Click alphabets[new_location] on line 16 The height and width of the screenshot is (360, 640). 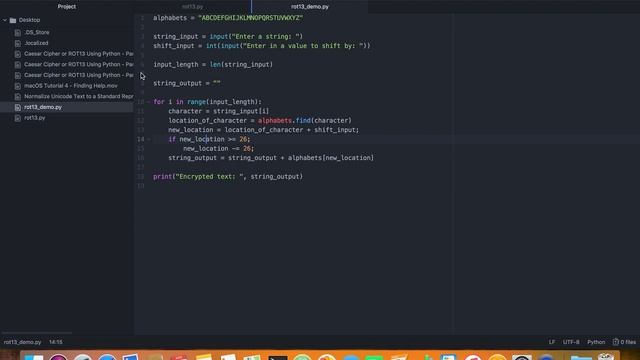(331, 158)
